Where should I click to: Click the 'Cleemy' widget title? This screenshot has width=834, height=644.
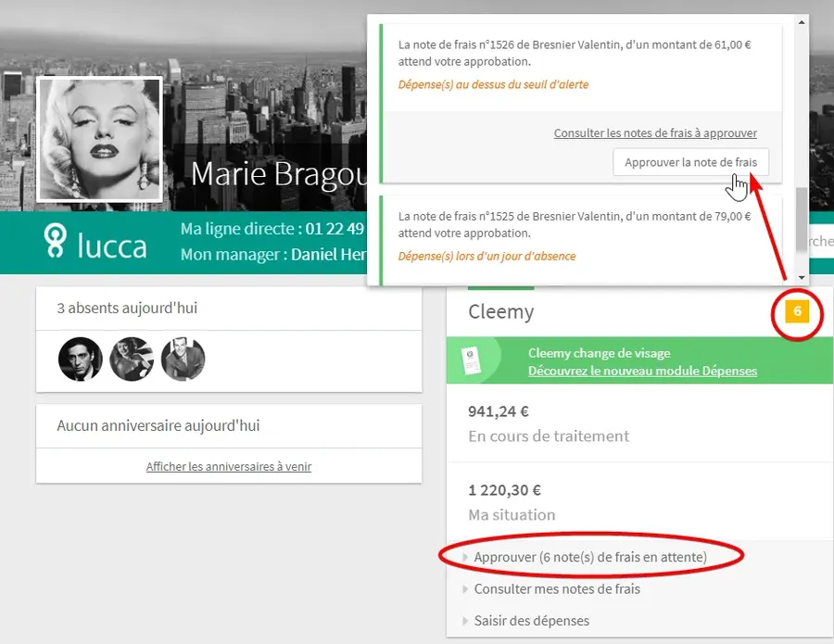coord(501,311)
